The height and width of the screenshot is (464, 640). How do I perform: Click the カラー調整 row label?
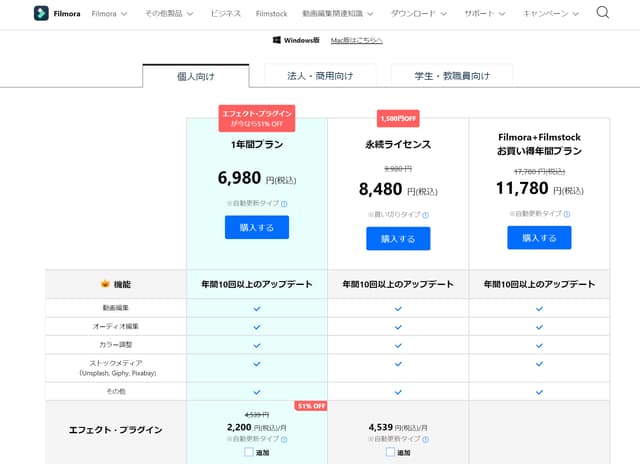(x=116, y=345)
